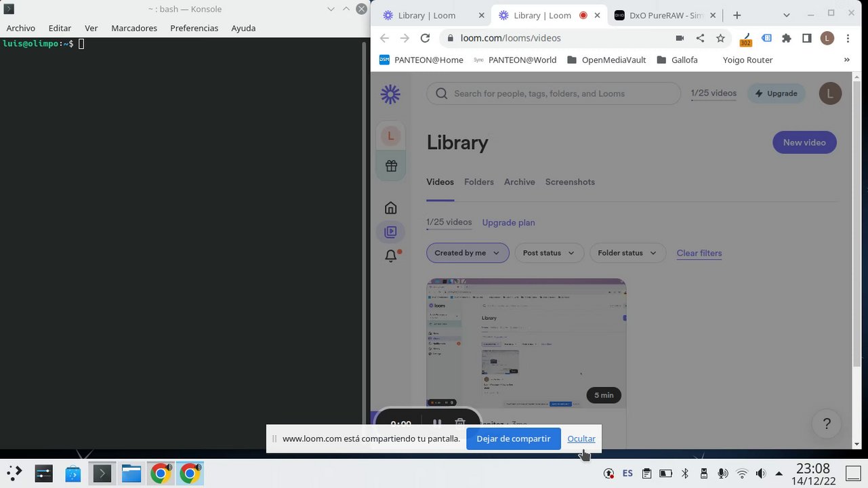
Task: Open the Chrome extensions puzzle icon
Action: click(x=787, y=39)
